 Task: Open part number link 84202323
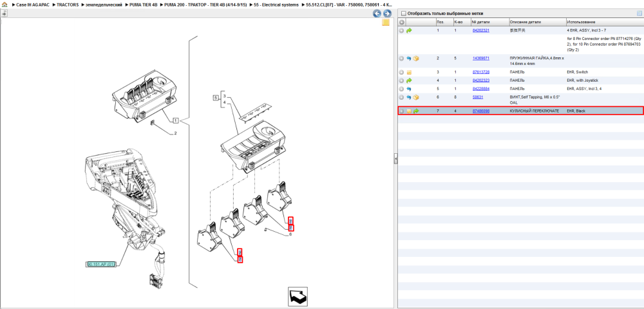pos(480,80)
